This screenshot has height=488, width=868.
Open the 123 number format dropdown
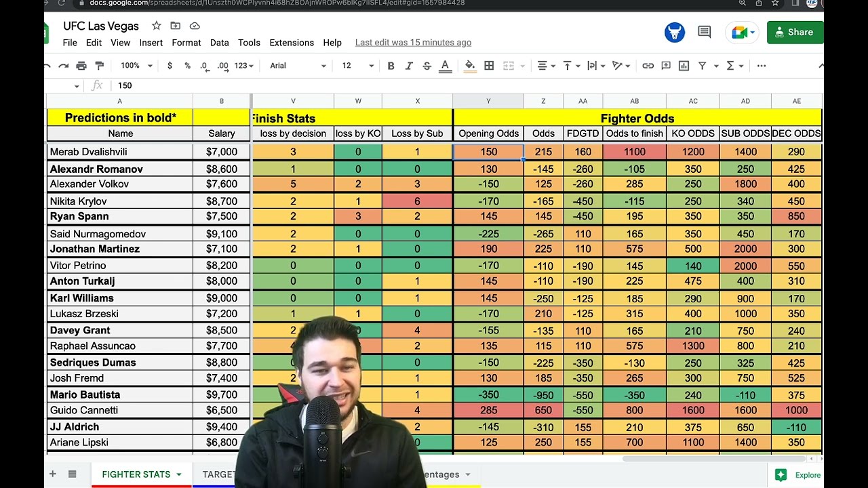tap(243, 66)
